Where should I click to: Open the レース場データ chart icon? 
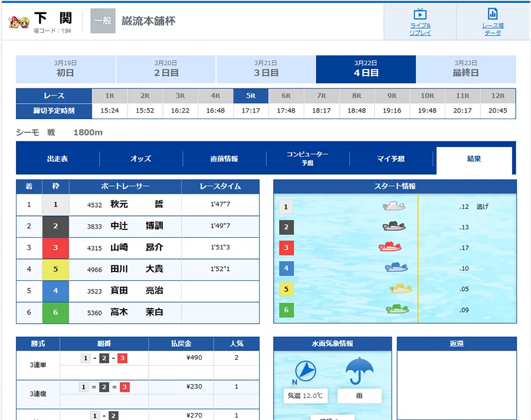(x=492, y=15)
